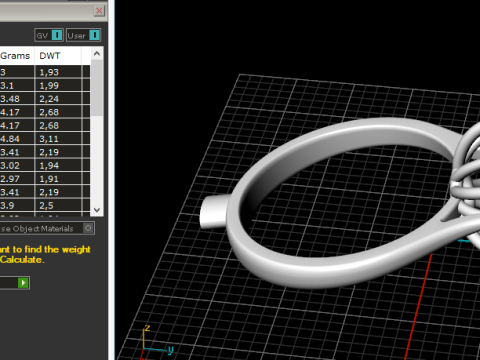The image size is (480, 360).
Task: Close the weight panel with red X
Action: pos(99,11)
